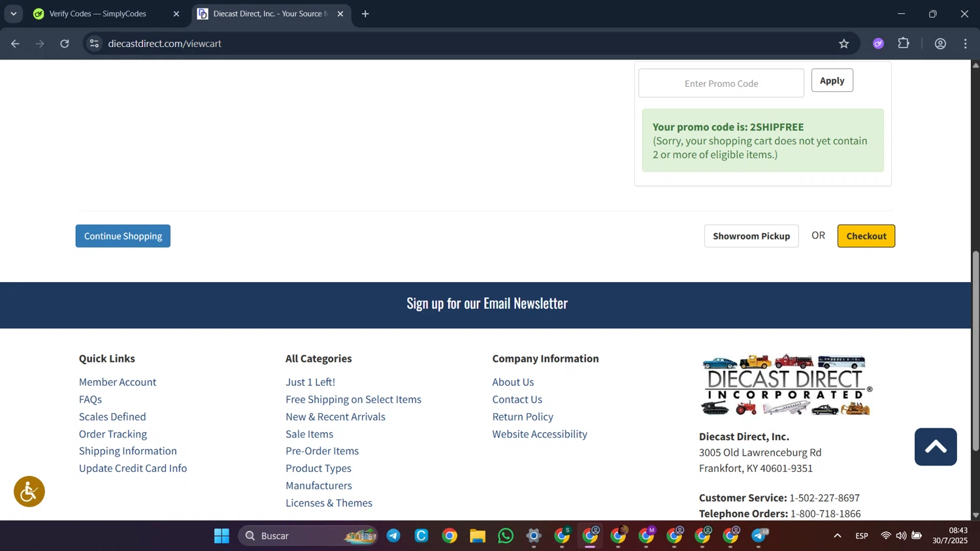Go back to the previous page

tap(15, 44)
